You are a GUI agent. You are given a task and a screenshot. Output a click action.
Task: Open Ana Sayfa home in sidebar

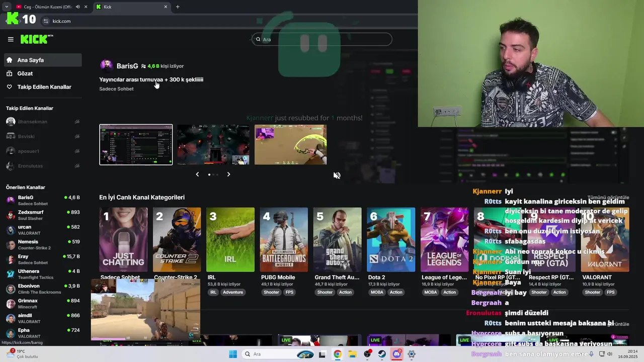click(43, 60)
